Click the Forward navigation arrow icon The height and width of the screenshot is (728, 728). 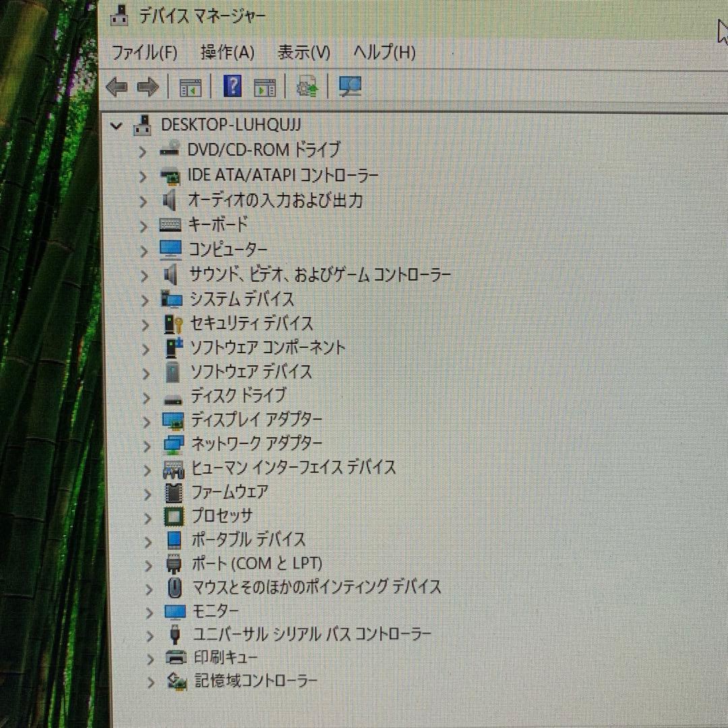click(146, 86)
